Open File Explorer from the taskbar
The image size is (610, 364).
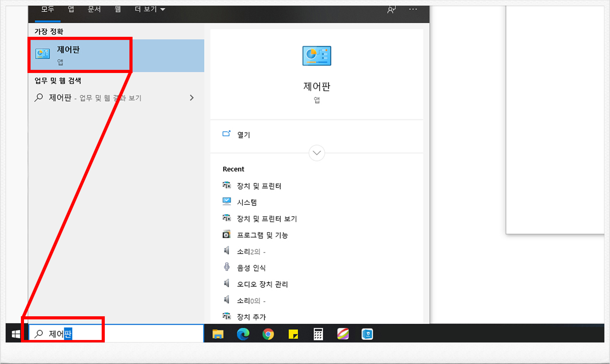pyautogui.click(x=218, y=334)
